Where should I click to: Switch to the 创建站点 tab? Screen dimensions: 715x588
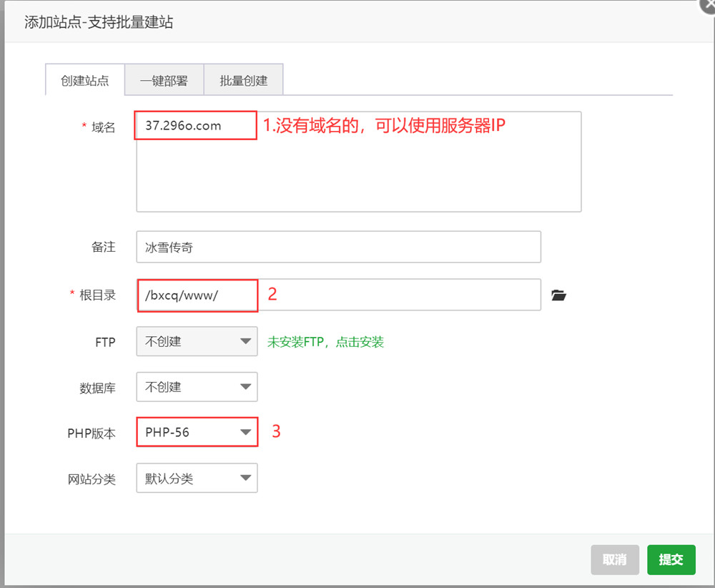85,80
